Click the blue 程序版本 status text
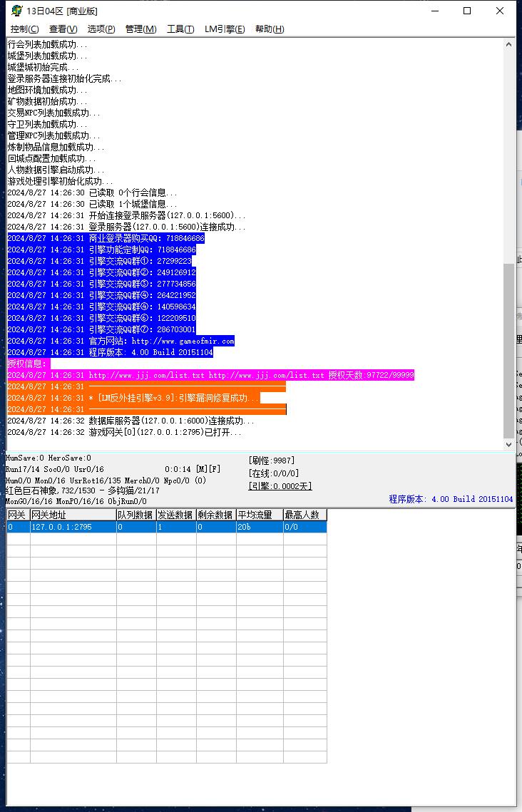Image resolution: width=522 pixels, height=812 pixels. pos(451,499)
